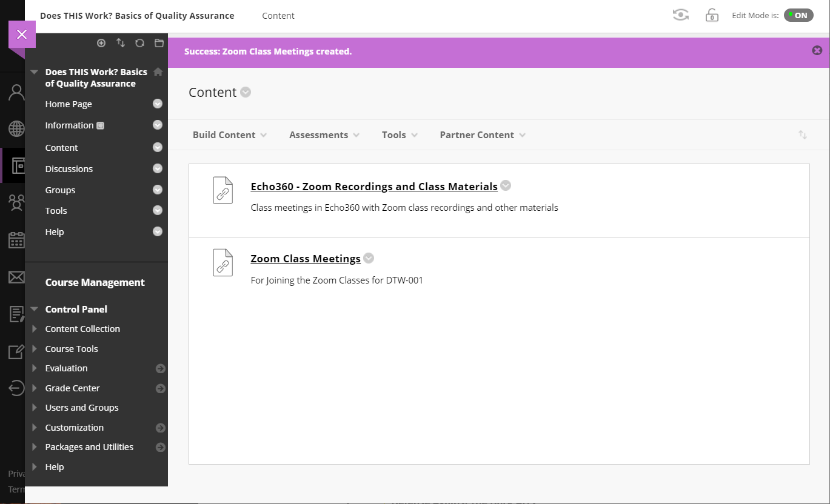Screen dimensions: 830x504
Task: Reorder course menu items with the arrows icon
Action: click(x=121, y=43)
